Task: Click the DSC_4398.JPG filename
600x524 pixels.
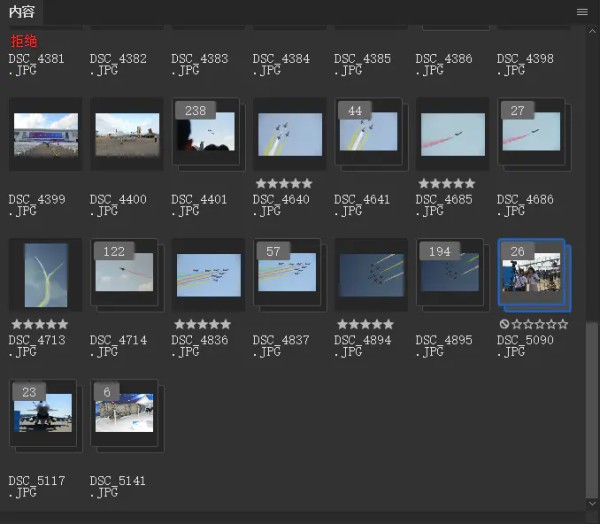Action: point(525,64)
